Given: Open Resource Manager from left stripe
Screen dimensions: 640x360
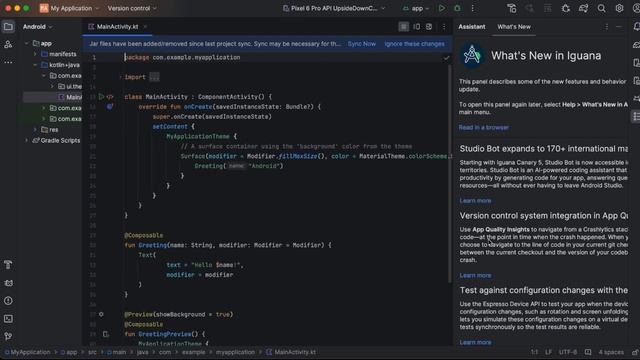Looking at the screenshot, I should [8, 44].
